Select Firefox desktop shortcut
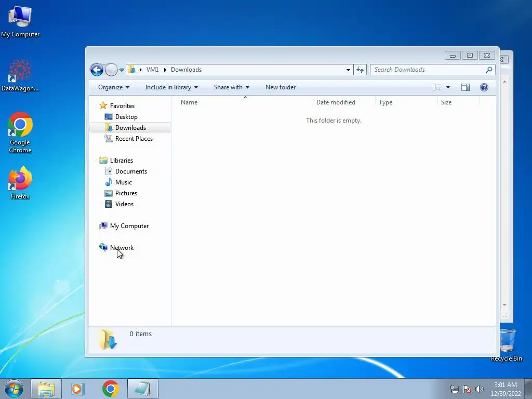The height and width of the screenshot is (399, 532). click(x=20, y=183)
